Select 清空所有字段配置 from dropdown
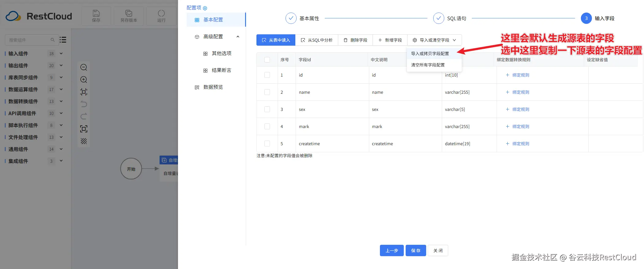 [434, 65]
